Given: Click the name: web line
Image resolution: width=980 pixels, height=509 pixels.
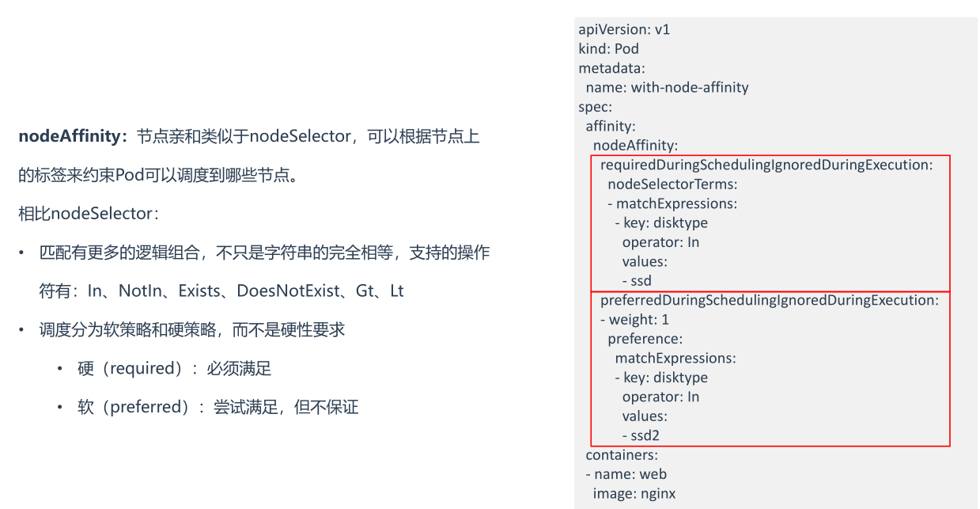Looking at the screenshot, I should 626,474.
